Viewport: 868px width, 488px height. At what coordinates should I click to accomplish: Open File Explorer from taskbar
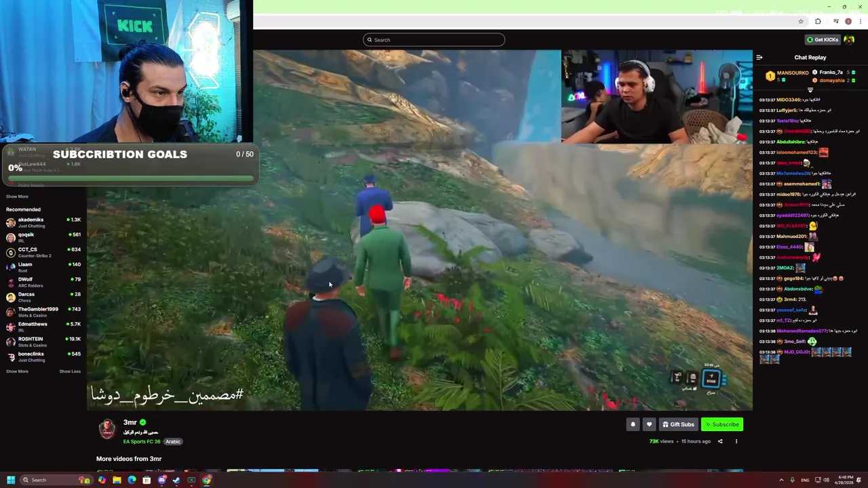(117, 480)
